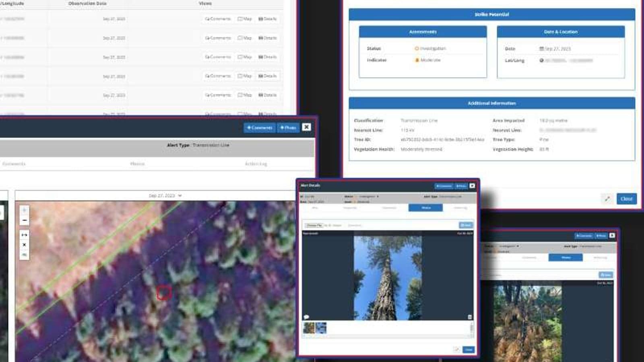The image size is (644, 362).
Task: Click the Close button in the Strike Potential dialog
Action: pyautogui.click(x=626, y=199)
